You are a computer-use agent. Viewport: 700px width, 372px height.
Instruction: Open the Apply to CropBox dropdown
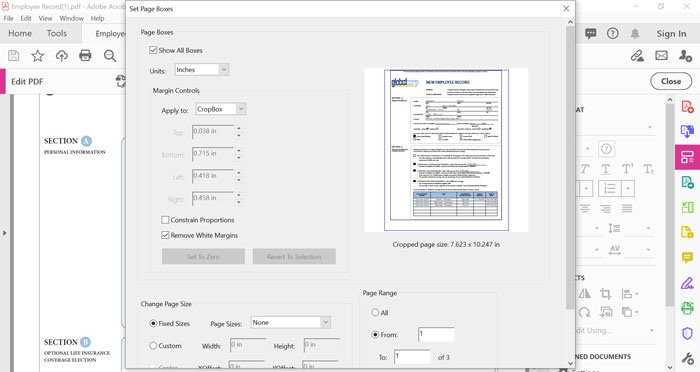point(221,109)
